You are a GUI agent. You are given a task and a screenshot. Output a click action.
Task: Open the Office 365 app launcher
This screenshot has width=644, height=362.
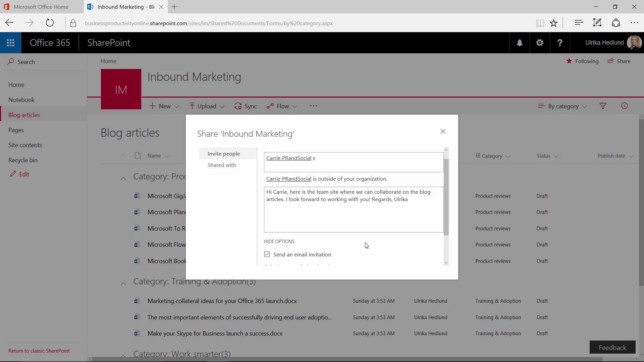pyautogui.click(x=10, y=43)
